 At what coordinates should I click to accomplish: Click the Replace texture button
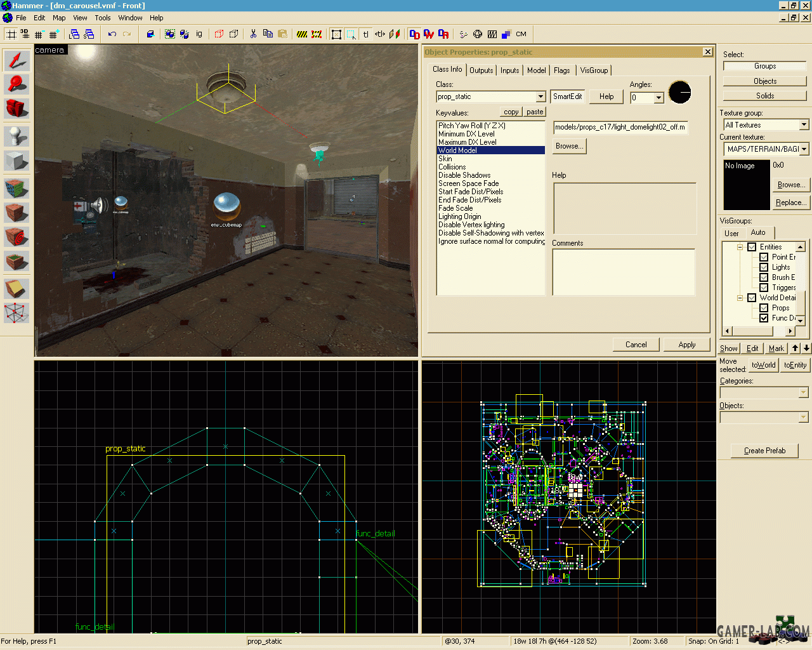coord(790,202)
